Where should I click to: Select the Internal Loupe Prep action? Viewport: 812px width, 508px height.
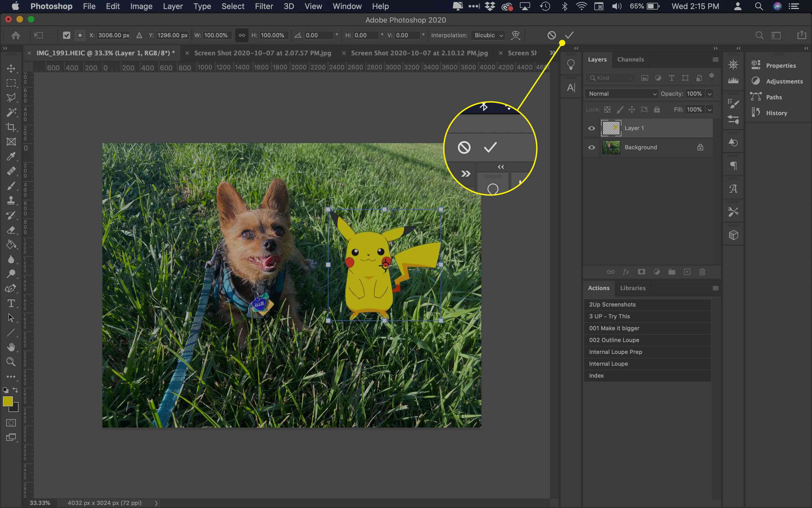(647, 352)
